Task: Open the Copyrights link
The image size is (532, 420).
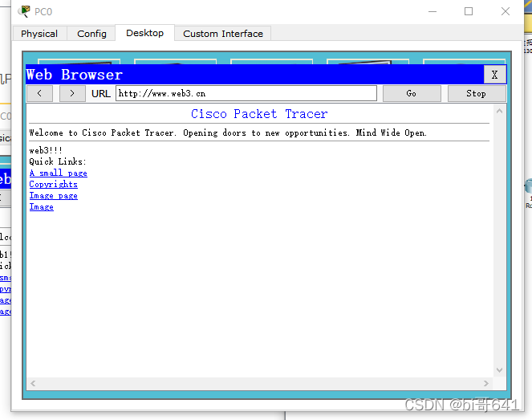Action: pos(53,185)
